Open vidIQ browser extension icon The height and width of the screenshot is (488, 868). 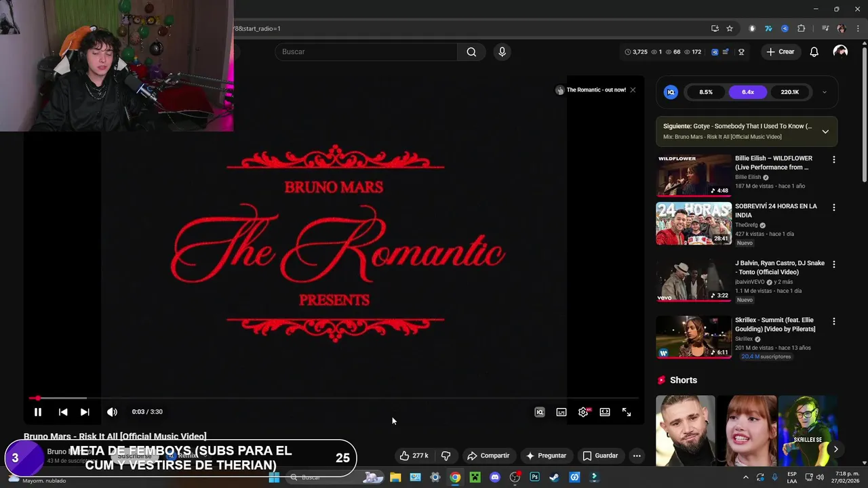[x=785, y=28]
